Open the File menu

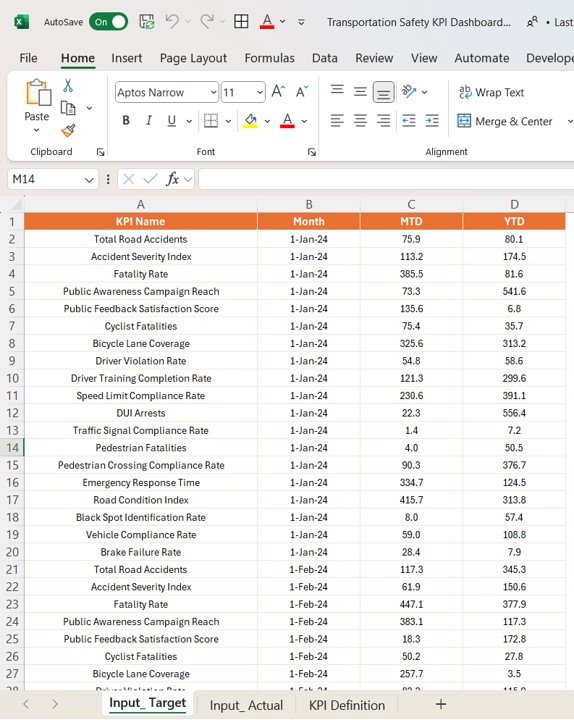28,58
